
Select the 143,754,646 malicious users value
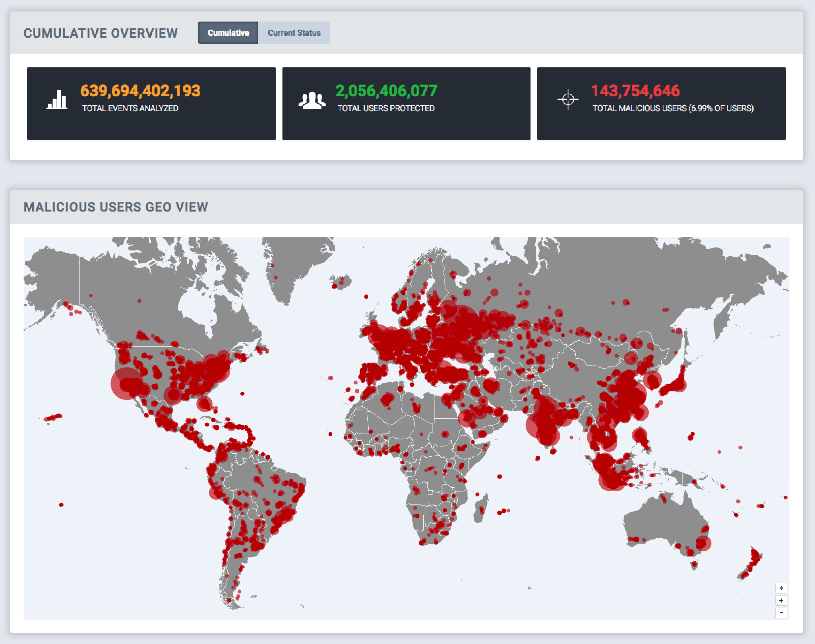(x=635, y=91)
